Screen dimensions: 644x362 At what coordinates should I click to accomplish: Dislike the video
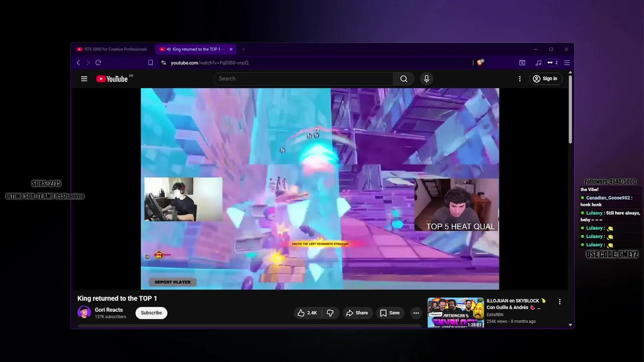[330, 313]
